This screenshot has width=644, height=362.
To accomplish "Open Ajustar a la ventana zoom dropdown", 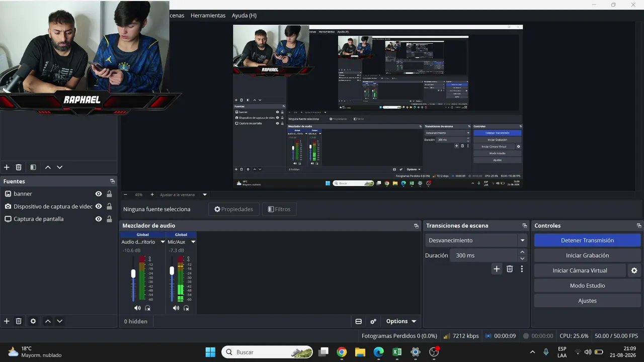I will [x=205, y=195].
